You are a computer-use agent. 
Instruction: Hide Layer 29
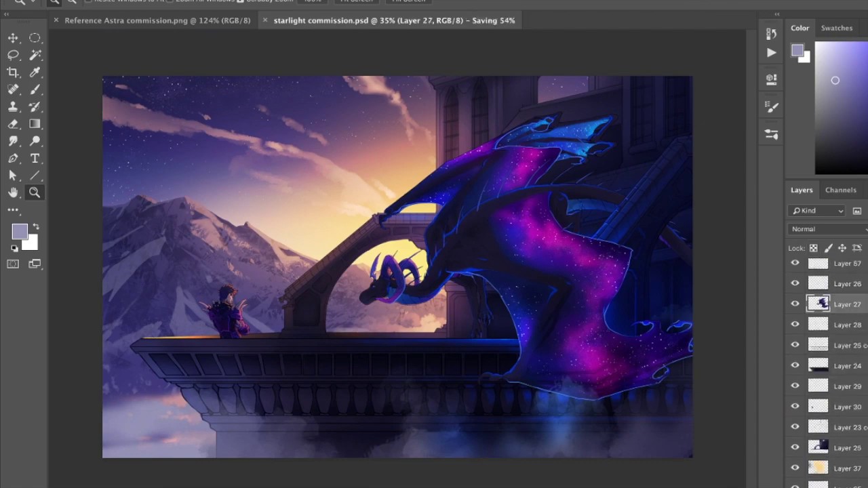coord(795,386)
